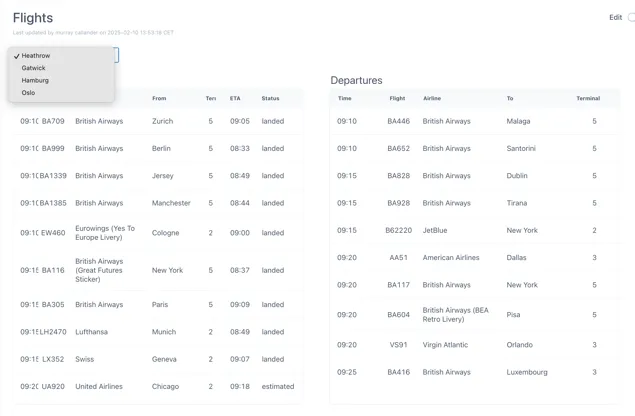Click the departures To column header

[x=510, y=98]
